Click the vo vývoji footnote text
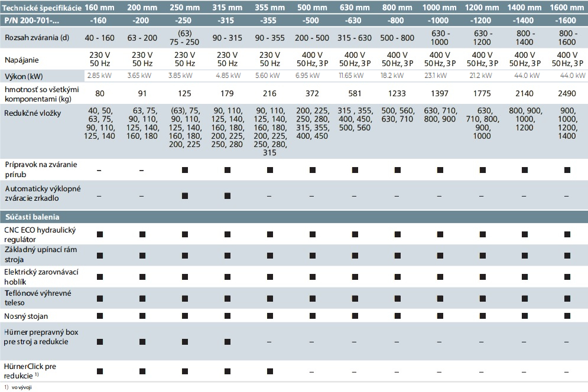The height and width of the screenshot is (392, 588). (x=21, y=387)
